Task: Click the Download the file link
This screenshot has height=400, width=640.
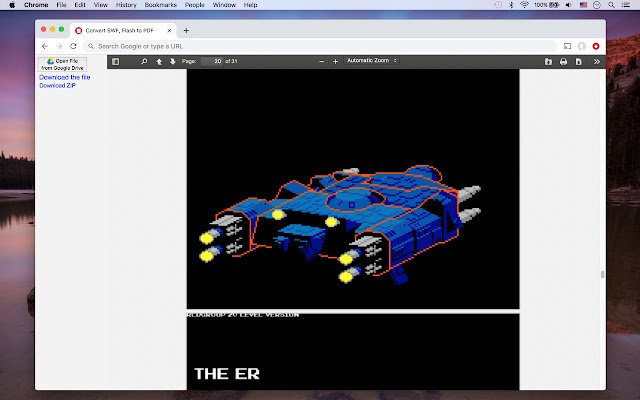Action: point(64,77)
